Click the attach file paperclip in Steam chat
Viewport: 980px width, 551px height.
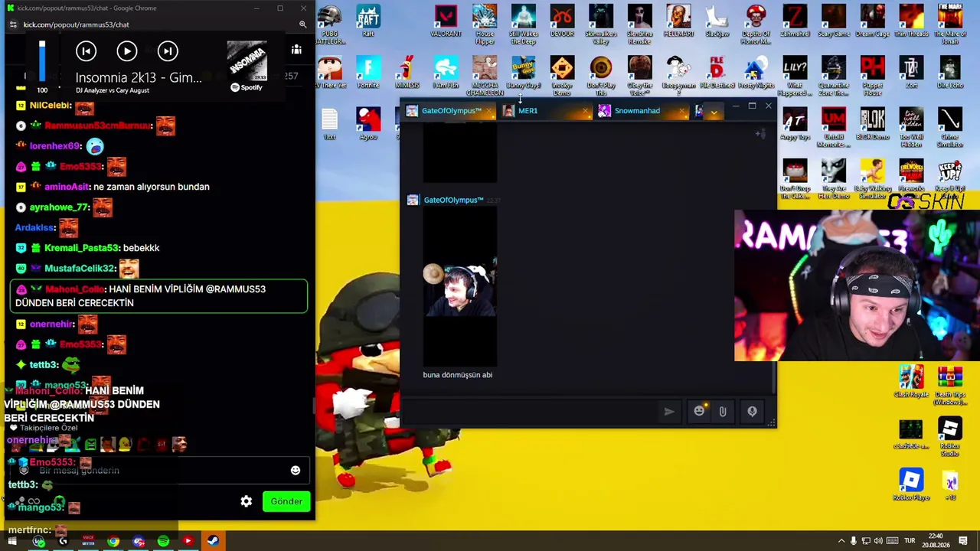tap(722, 412)
